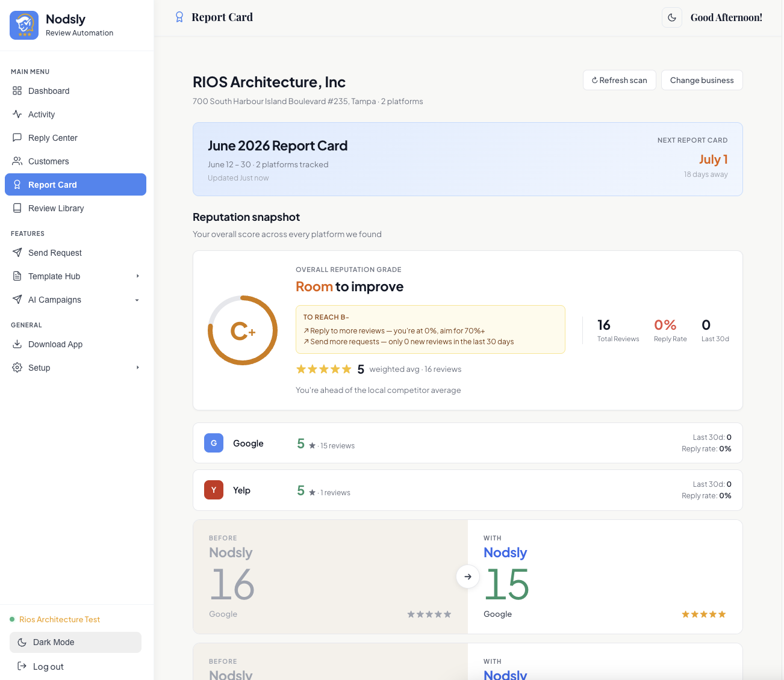Open the Template Hub menu item
784x680 pixels.
(75, 276)
